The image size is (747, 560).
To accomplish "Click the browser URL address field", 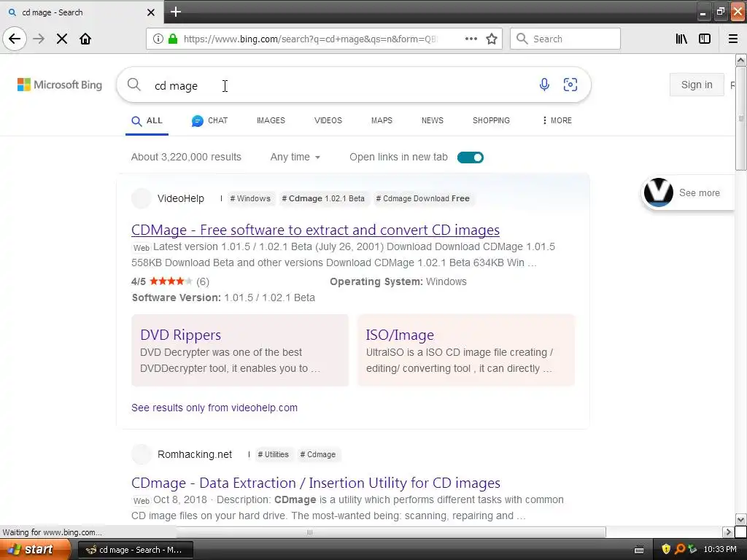I will tap(309, 39).
